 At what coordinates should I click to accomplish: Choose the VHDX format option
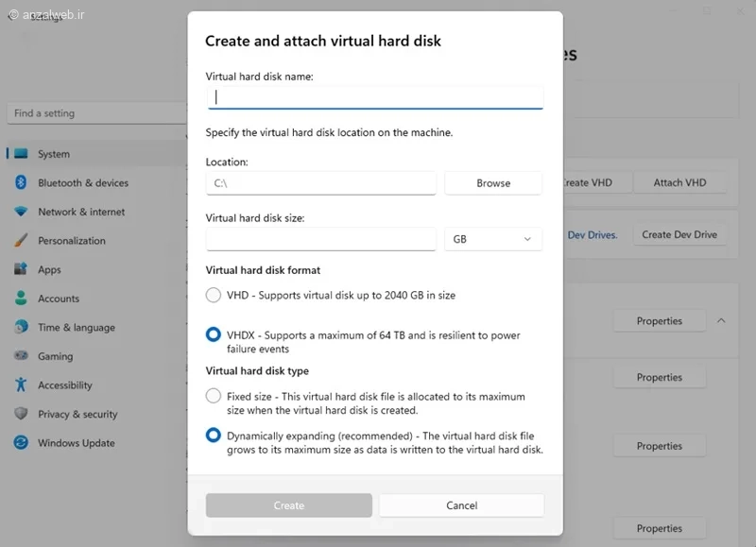pos(214,334)
